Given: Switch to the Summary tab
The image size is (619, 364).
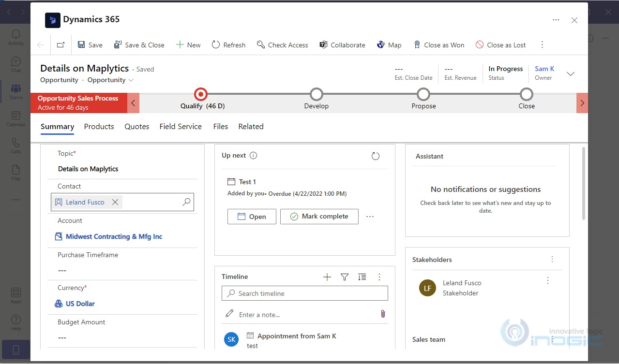Looking at the screenshot, I should click(57, 127).
